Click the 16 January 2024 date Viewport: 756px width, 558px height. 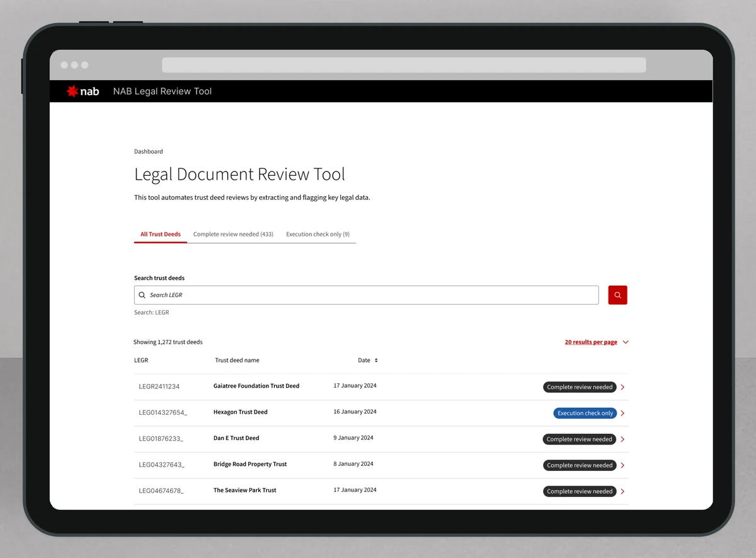click(x=355, y=412)
